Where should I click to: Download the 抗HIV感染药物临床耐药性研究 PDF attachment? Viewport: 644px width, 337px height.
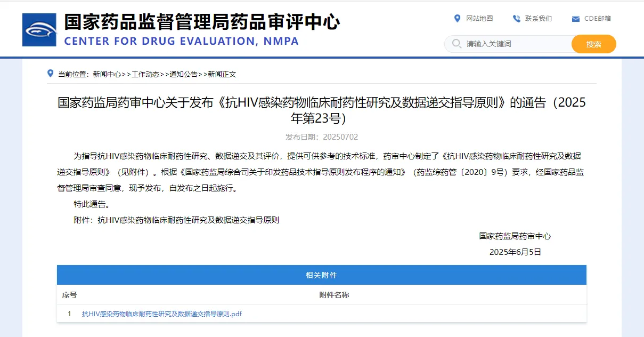161,314
